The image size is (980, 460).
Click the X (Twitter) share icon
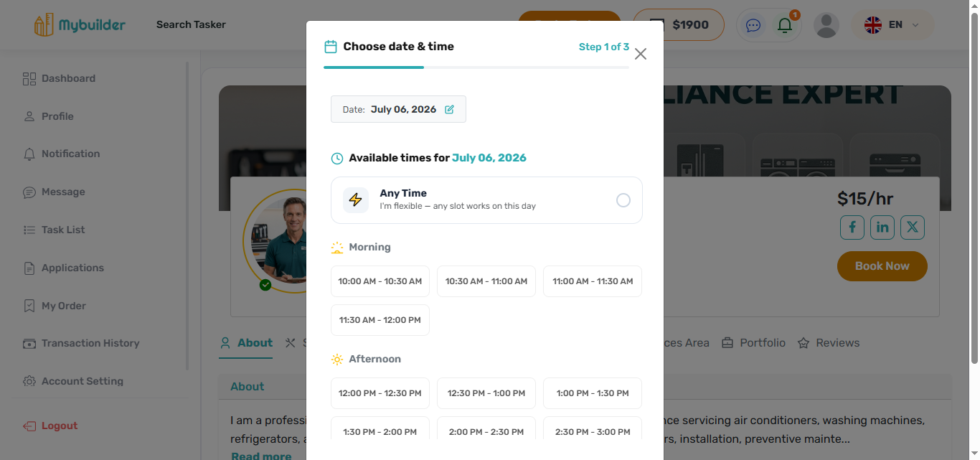(913, 227)
